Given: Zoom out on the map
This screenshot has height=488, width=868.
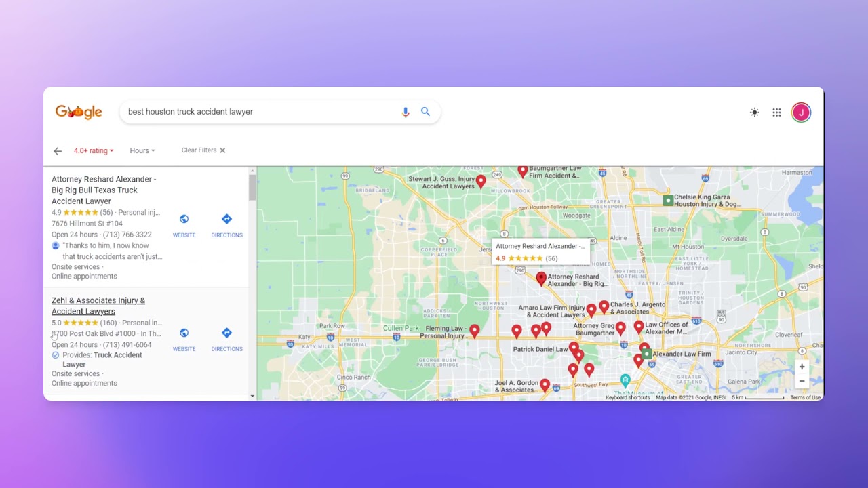Looking at the screenshot, I should click(x=802, y=381).
